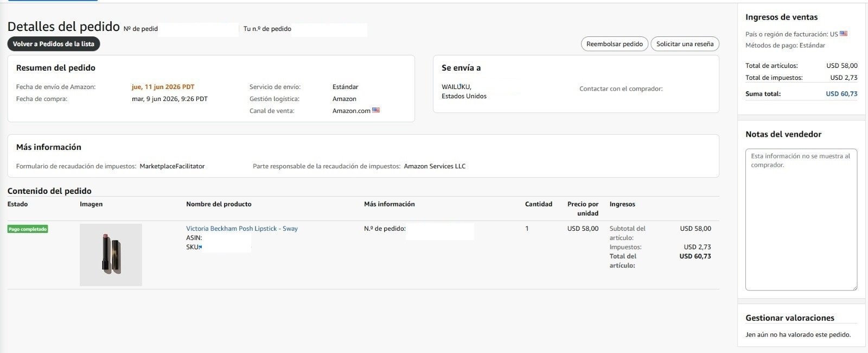
Task: Click the Ingresos column header
Action: (x=622, y=204)
